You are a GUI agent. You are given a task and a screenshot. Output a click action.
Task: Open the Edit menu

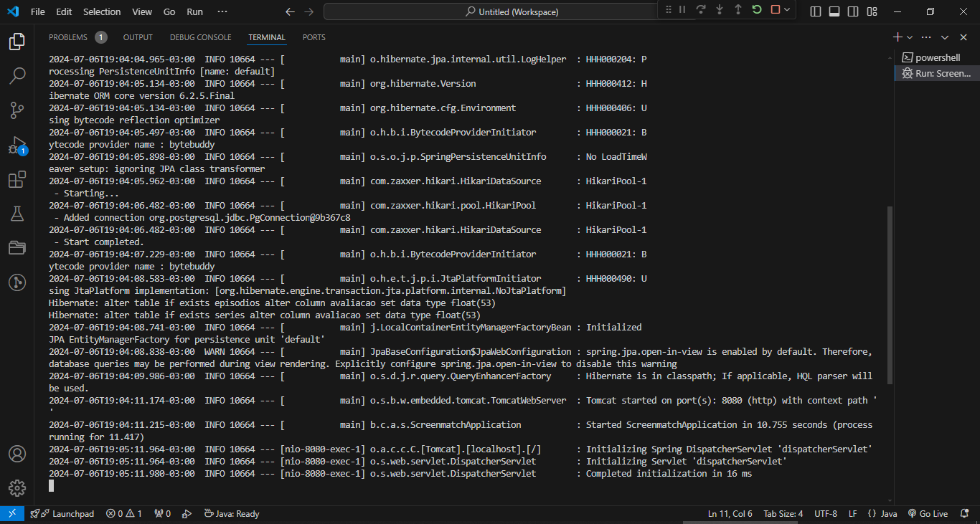(64, 11)
